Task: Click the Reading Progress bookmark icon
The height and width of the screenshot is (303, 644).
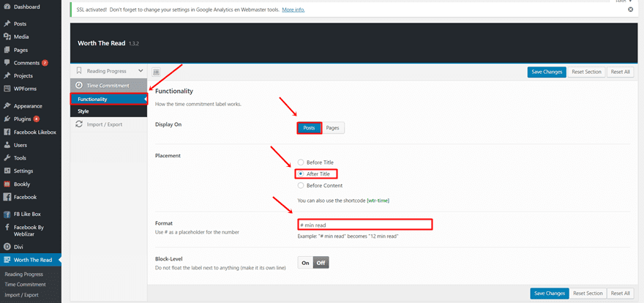Action: 79,71
